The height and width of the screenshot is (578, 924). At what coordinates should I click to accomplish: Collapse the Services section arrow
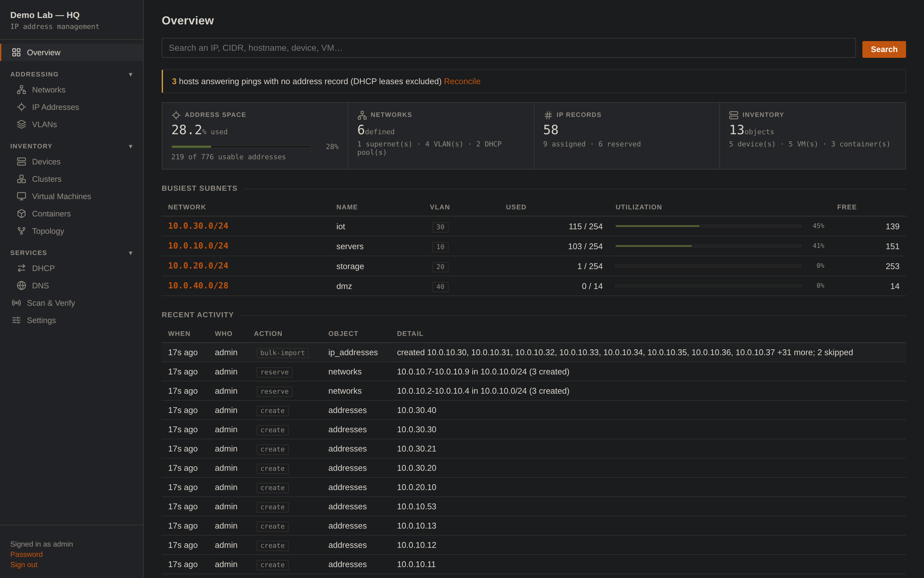pyautogui.click(x=131, y=253)
